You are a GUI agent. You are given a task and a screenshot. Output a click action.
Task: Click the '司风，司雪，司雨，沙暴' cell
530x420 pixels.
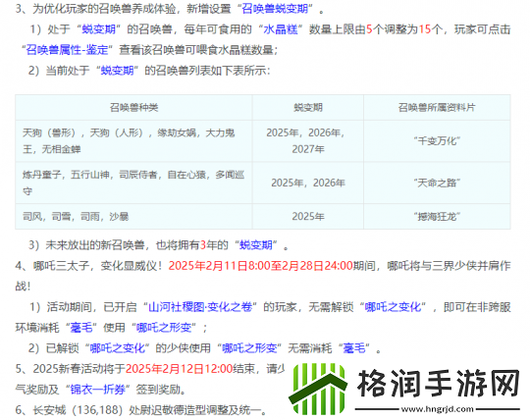click(x=133, y=216)
